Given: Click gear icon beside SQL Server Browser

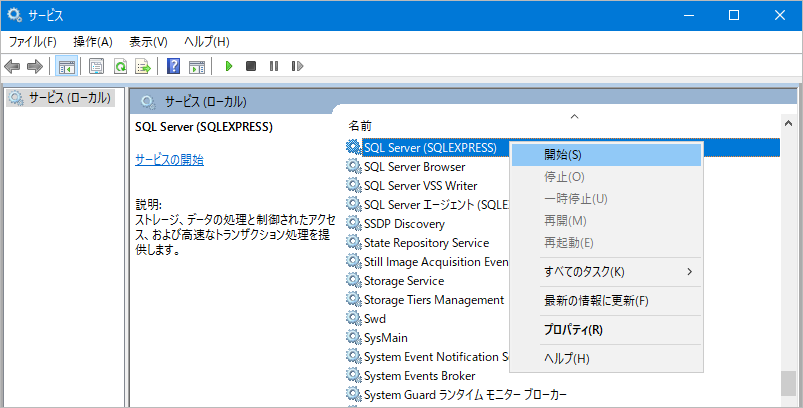Looking at the screenshot, I should click(x=353, y=166).
